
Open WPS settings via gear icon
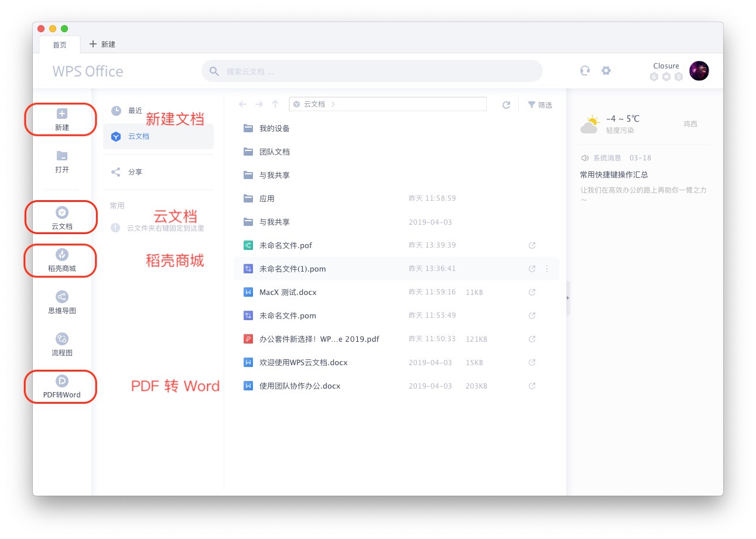click(606, 70)
